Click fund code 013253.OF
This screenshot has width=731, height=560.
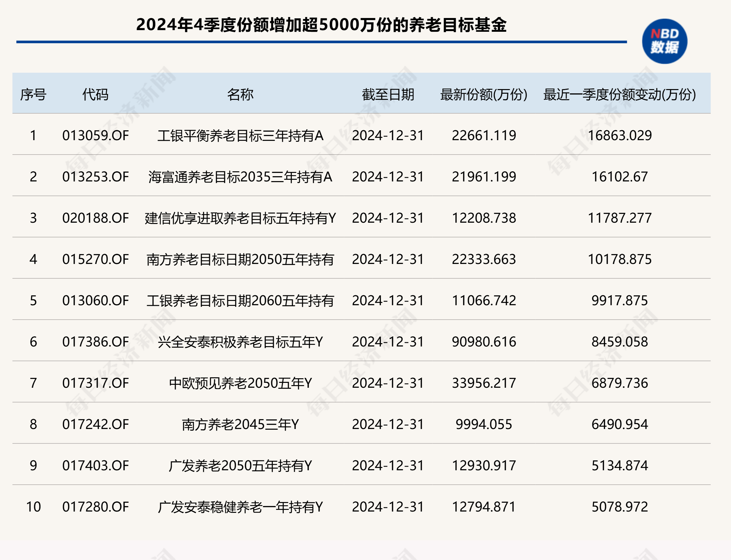(96, 177)
